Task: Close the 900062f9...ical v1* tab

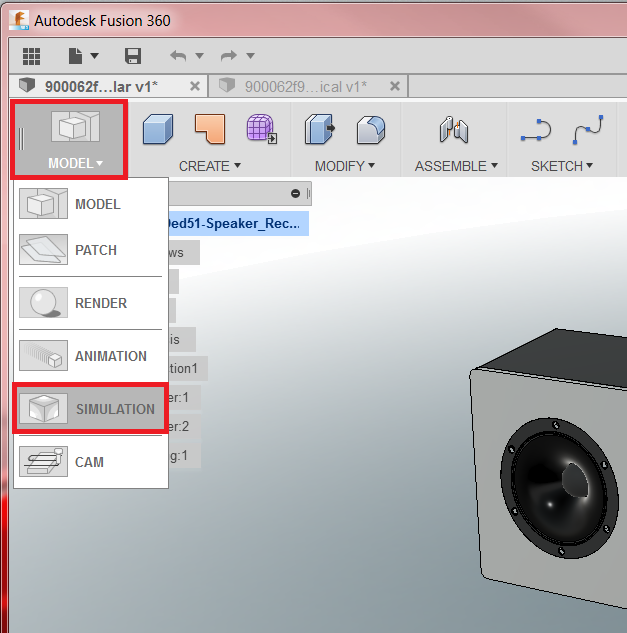Action: (395, 86)
